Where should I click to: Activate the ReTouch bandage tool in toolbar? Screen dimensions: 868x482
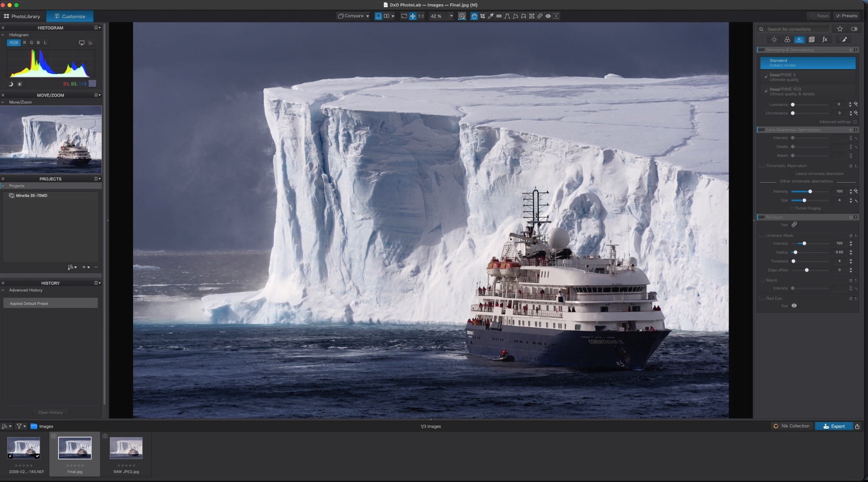(540, 16)
